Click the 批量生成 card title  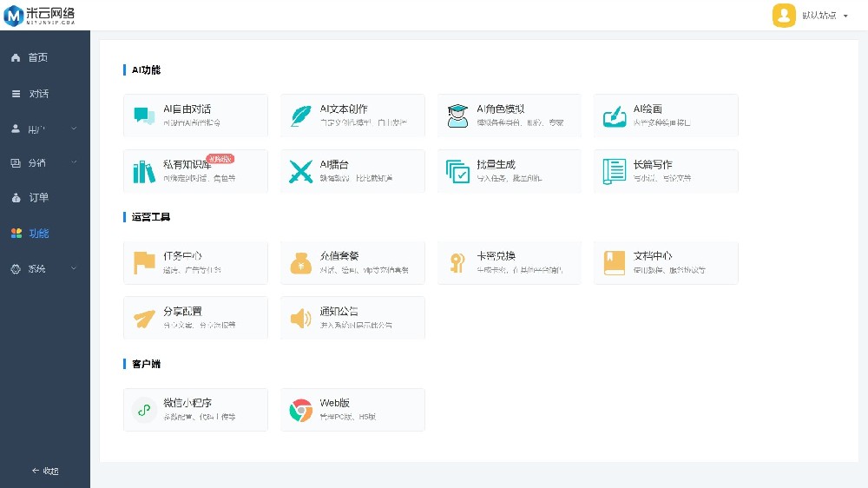496,164
